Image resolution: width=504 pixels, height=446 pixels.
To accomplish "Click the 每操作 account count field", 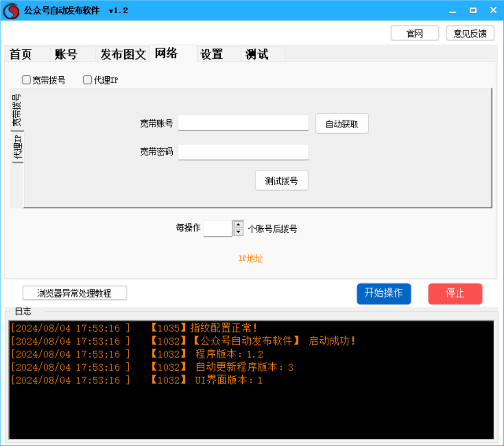I will pos(218,228).
